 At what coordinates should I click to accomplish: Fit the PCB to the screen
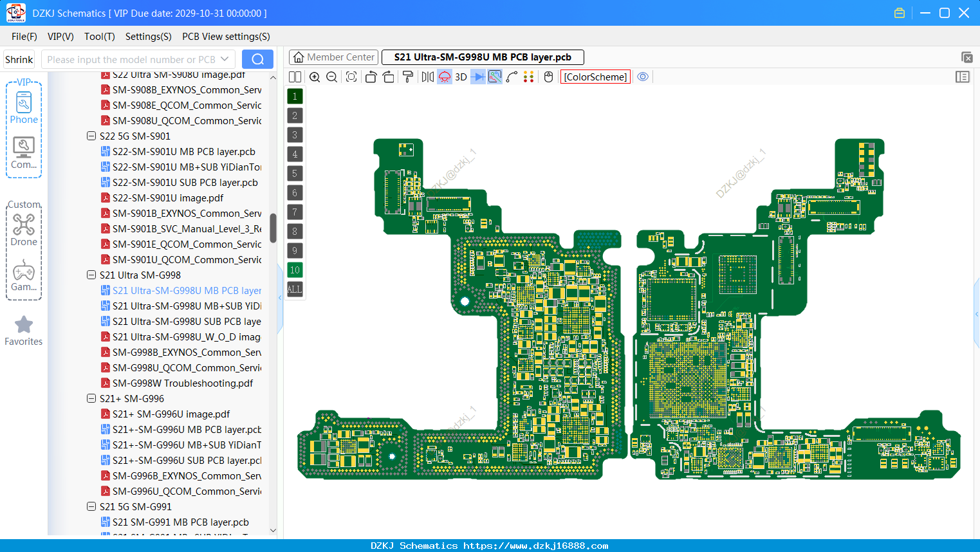(351, 77)
